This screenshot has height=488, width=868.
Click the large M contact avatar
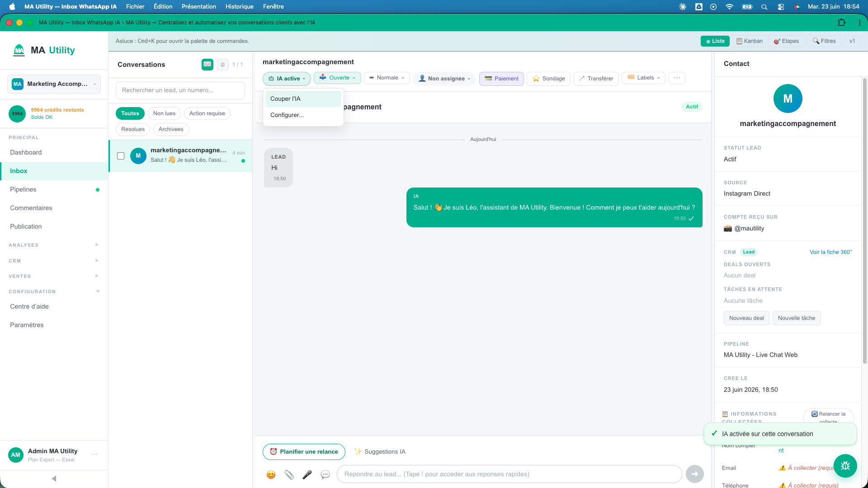tap(788, 99)
